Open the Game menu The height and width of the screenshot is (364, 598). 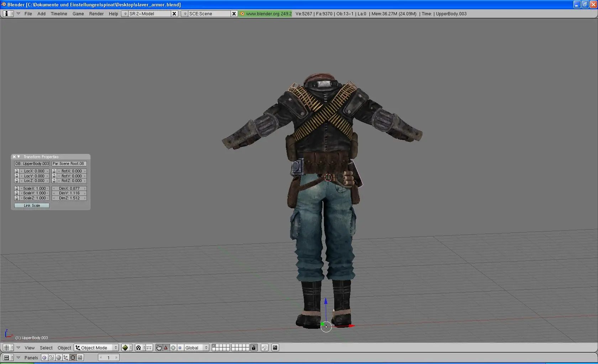pos(78,14)
